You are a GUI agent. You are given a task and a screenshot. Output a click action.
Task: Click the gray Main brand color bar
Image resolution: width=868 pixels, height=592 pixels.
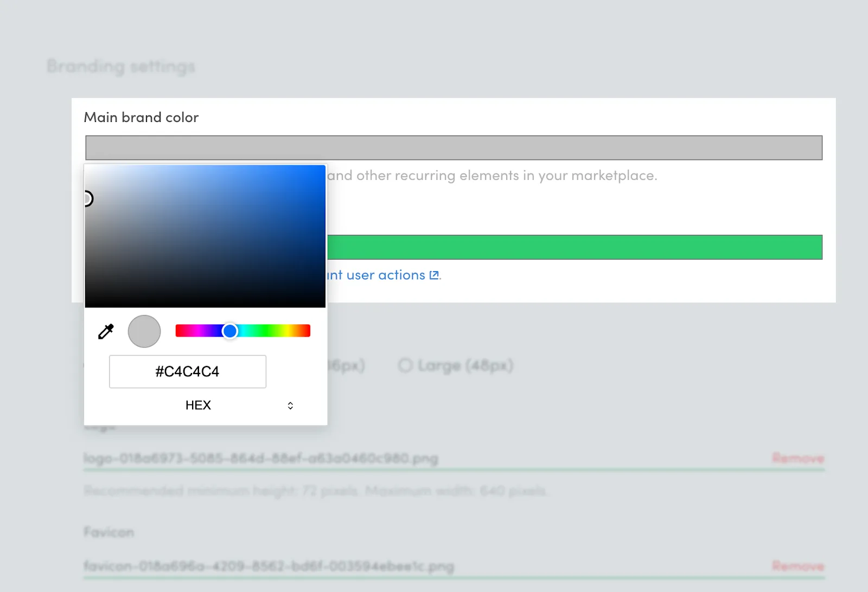coord(454,147)
